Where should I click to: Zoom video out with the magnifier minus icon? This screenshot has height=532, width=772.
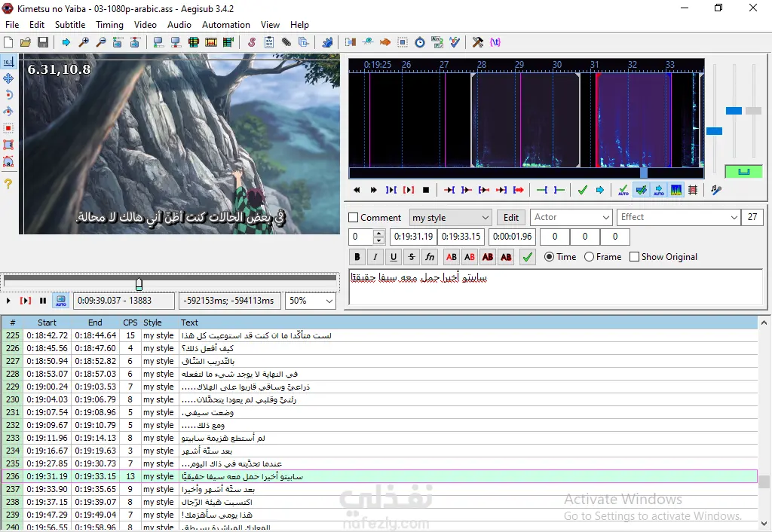101,42
